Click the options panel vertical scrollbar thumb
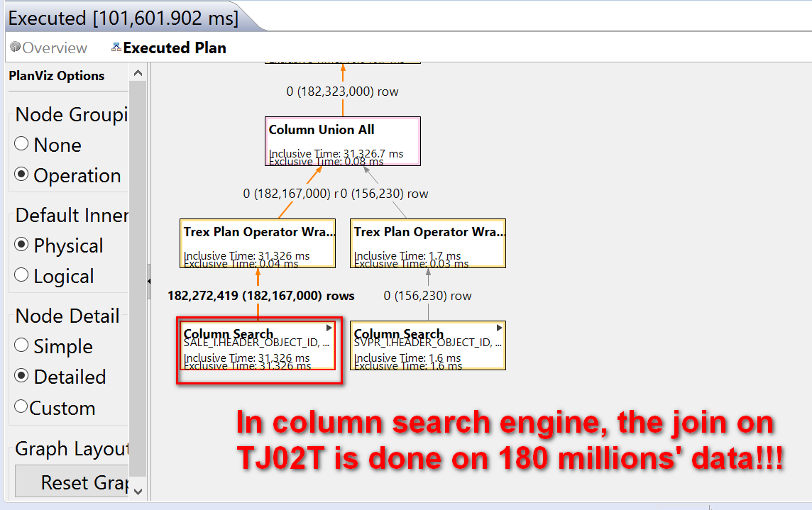 click(x=138, y=279)
